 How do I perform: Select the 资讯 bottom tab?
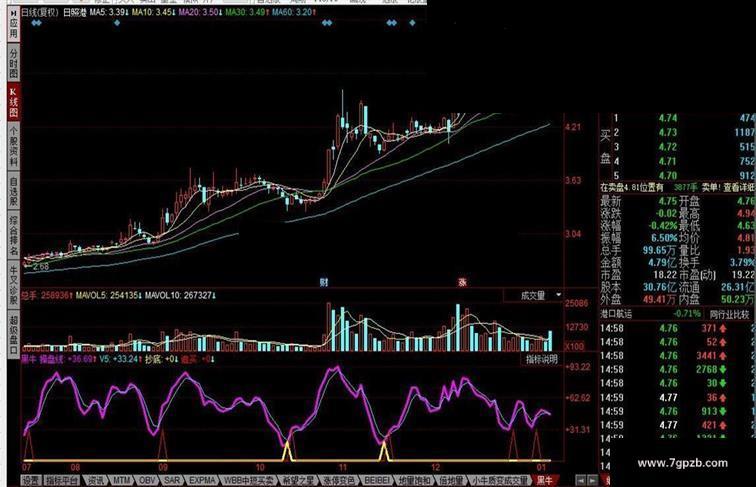click(x=95, y=480)
